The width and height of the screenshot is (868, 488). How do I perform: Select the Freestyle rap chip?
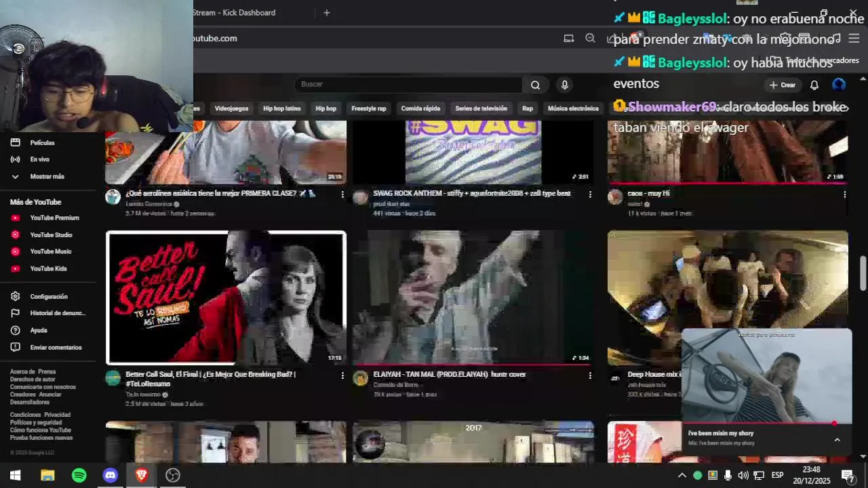(368, 108)
